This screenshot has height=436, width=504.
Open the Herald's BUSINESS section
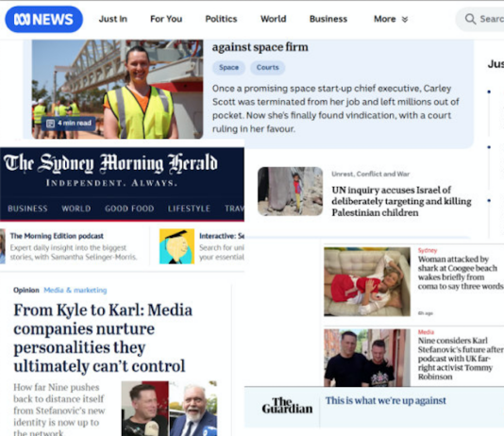click(27, 209)
